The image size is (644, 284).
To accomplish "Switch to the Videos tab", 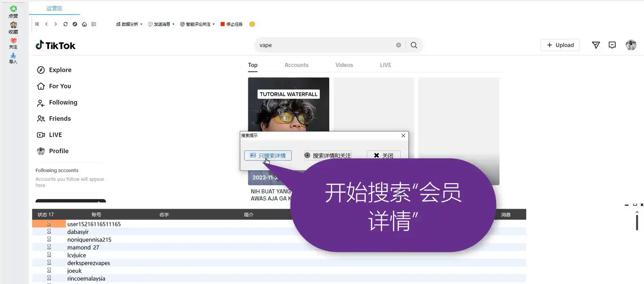I will pos(344,65).
